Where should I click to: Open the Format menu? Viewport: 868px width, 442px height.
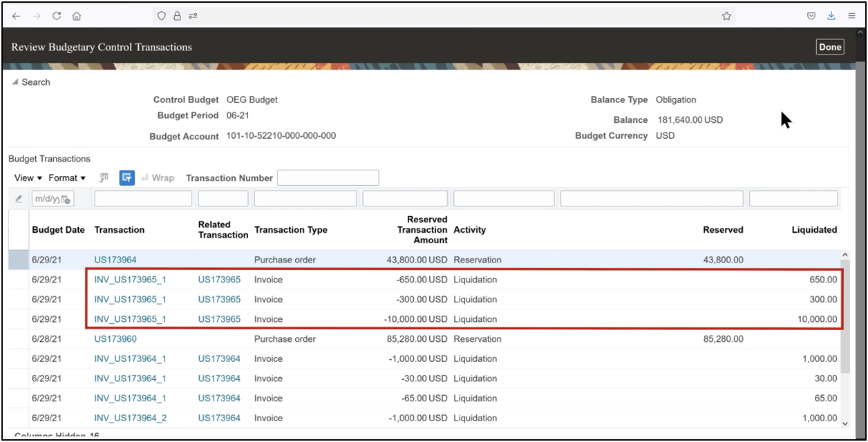point(66,177)
